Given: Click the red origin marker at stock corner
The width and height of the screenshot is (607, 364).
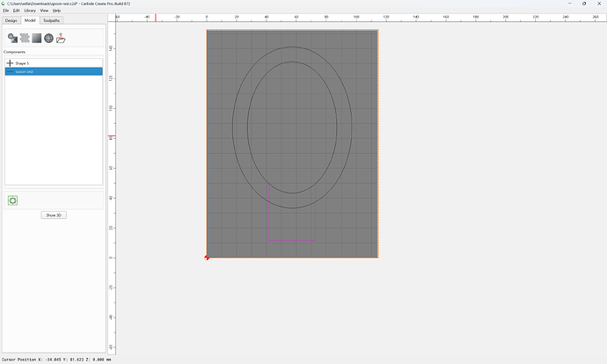Looking at the screenshot, I should pyautogui.click(x=207, y=258).
